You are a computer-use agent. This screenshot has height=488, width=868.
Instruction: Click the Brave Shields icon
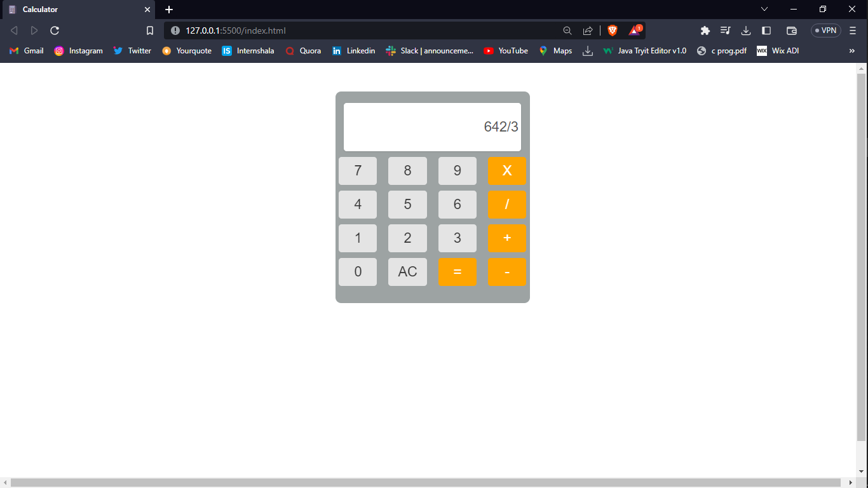(611, 30)
